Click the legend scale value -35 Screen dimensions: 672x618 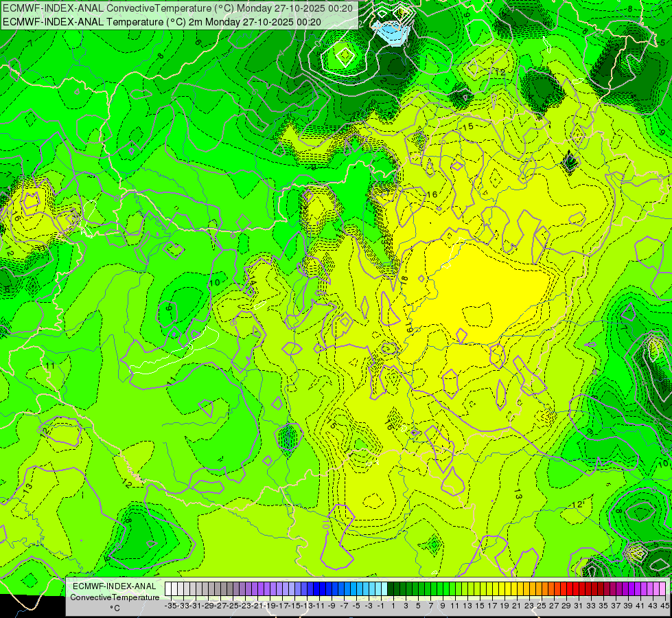click(x=171, y=606)
